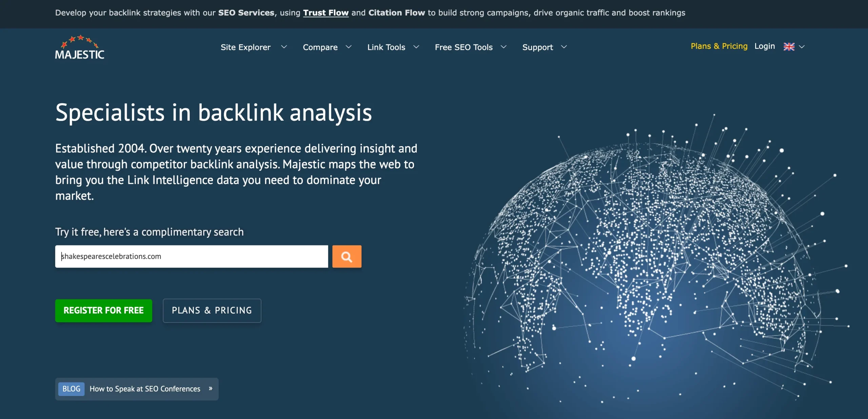
Task: Select Site Explorer in the navigation bar
Action: tap(245, 47)
